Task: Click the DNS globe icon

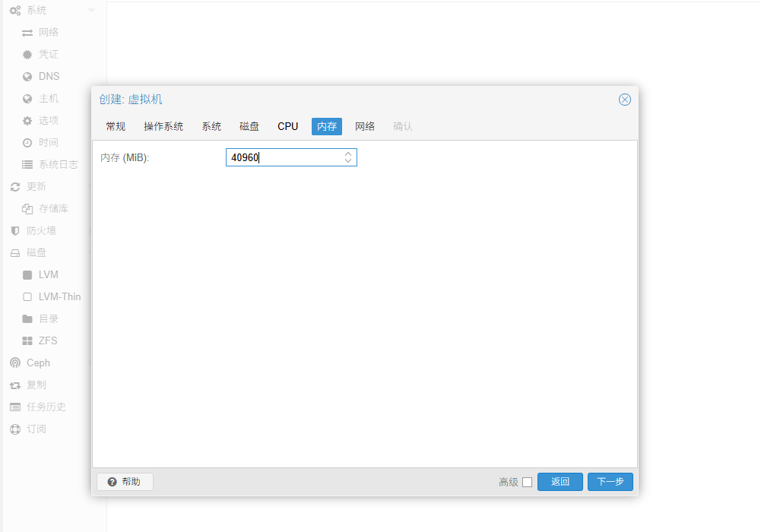Action: coord(27,77)
